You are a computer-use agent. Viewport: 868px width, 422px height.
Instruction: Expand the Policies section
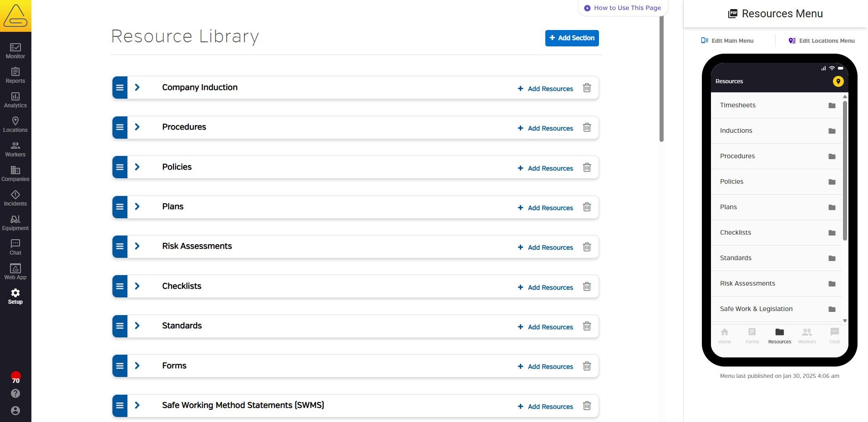click(137, 167)
